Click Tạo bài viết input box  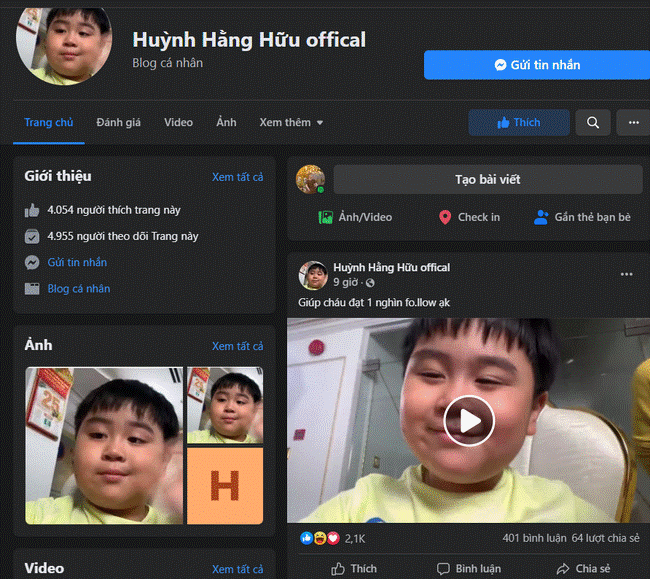pyautogui.click(x=488, y=179)
